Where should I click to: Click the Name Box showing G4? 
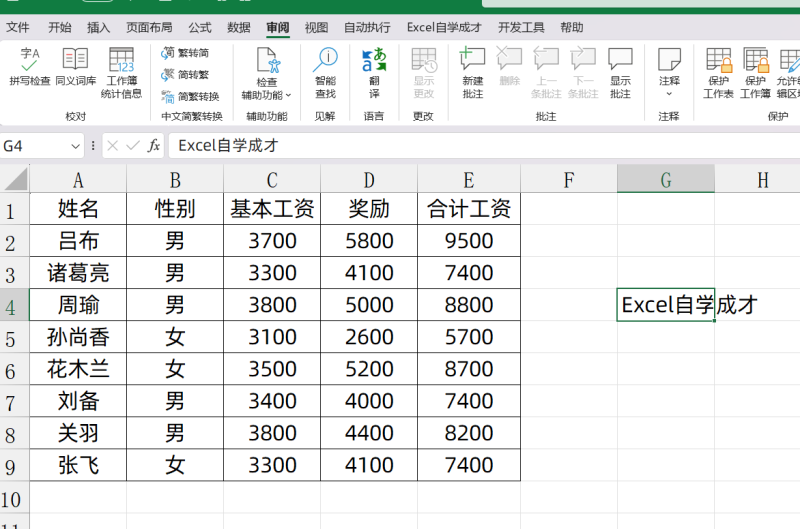coord(36,146)
